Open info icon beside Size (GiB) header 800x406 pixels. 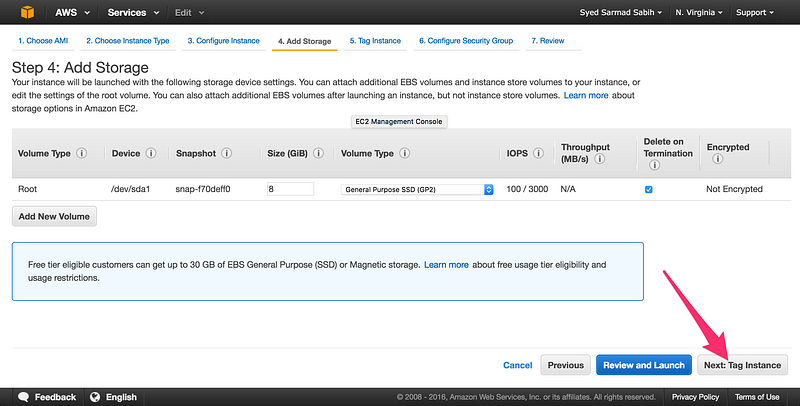(x=318, y=153)
